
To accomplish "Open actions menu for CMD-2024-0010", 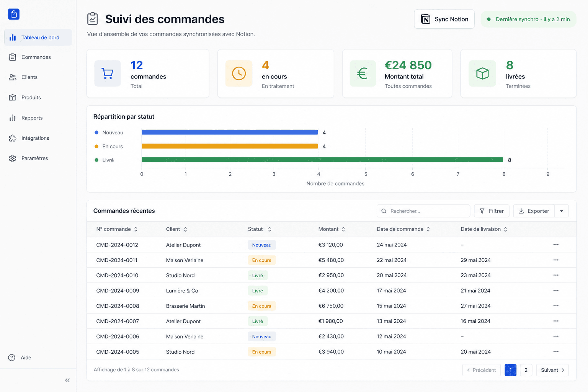I will coord(556,275).
